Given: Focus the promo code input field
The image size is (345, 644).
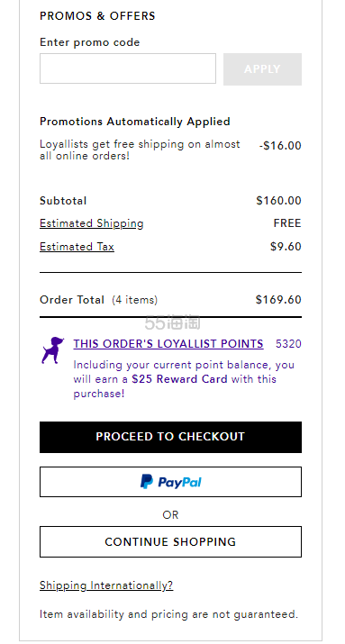Looking at the screenshot, I should tap(128, 68).
